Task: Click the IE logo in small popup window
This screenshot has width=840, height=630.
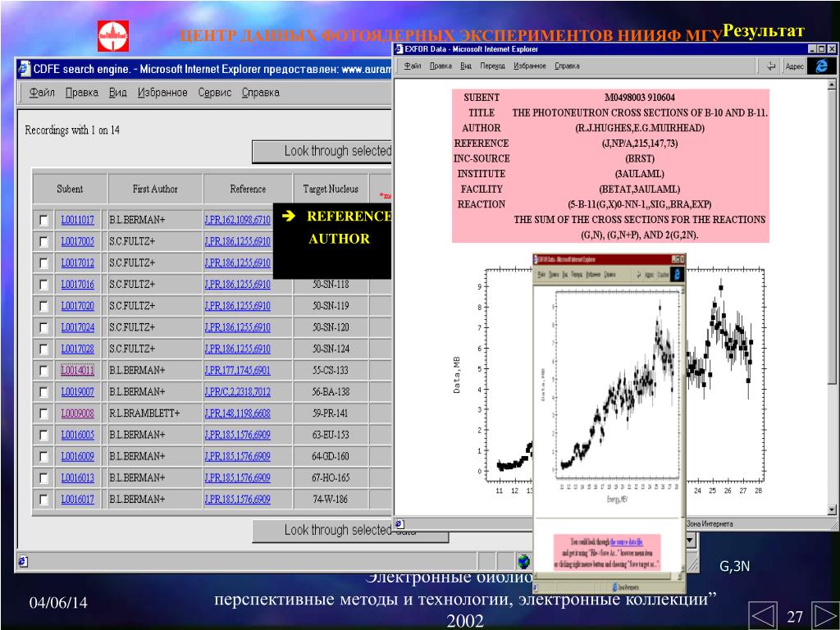Action: [x=677, y=274]
